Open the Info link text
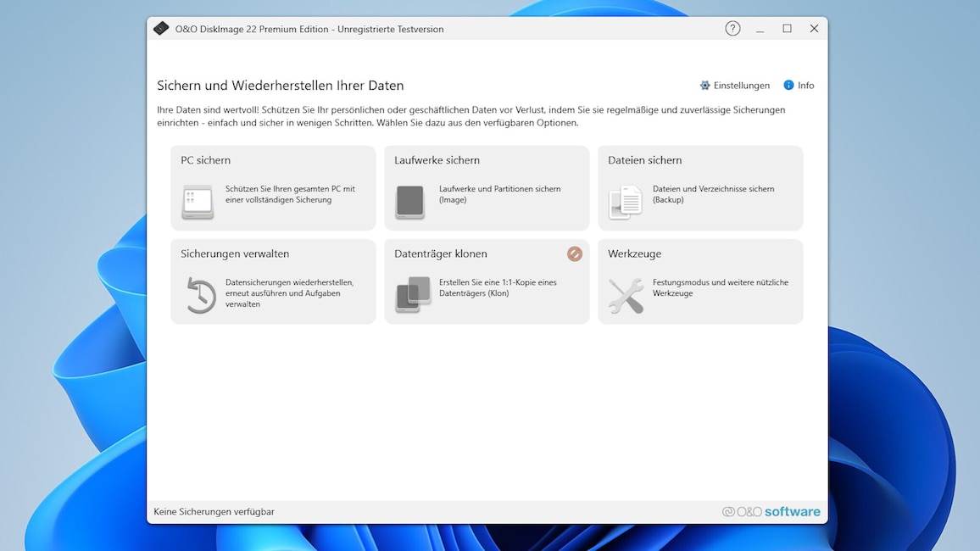The width and height of the screenshot is (980, 551). click(805, 85)
